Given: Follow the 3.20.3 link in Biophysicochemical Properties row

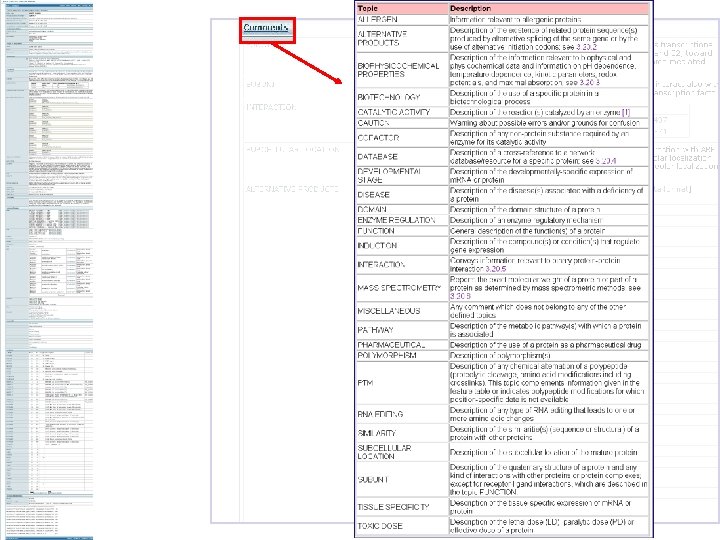Looking at the screenshot, I should point(590,83).
